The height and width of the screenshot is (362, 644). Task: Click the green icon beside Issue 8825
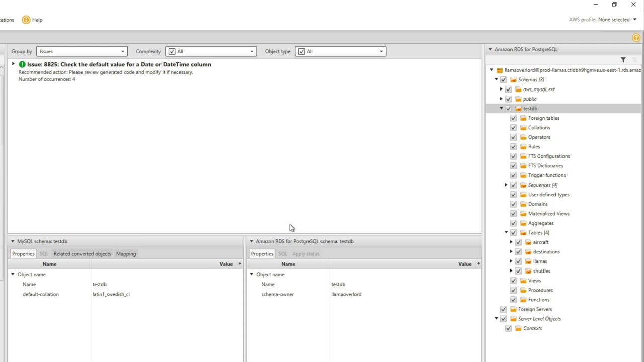[22, 64]
